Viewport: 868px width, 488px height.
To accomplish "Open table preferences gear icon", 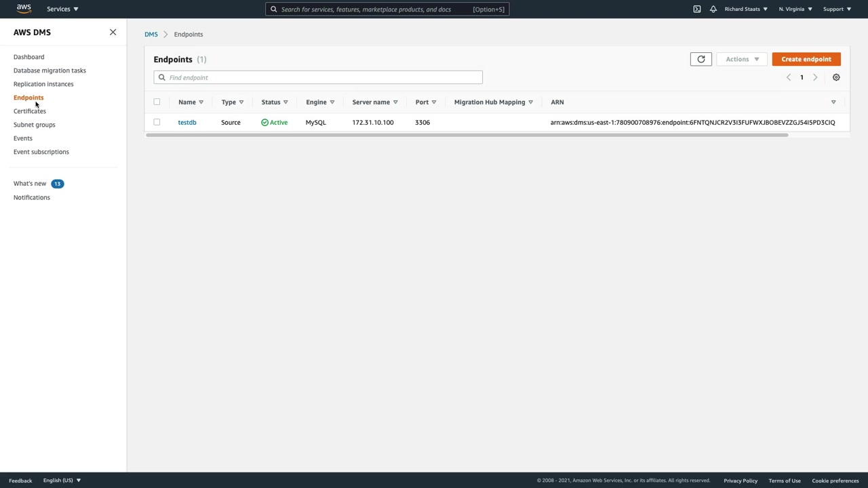I will tap(836, 77).
